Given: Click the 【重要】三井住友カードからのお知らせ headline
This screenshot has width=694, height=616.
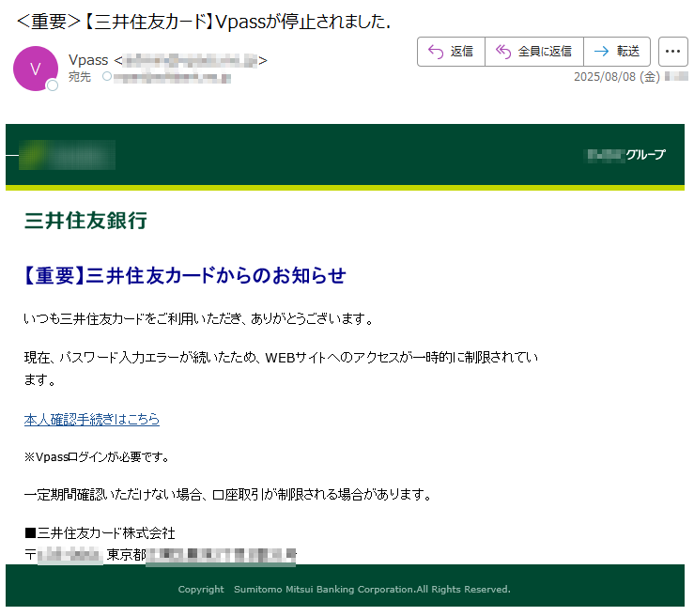Looking at the screenshot, I should coord(184,275).
